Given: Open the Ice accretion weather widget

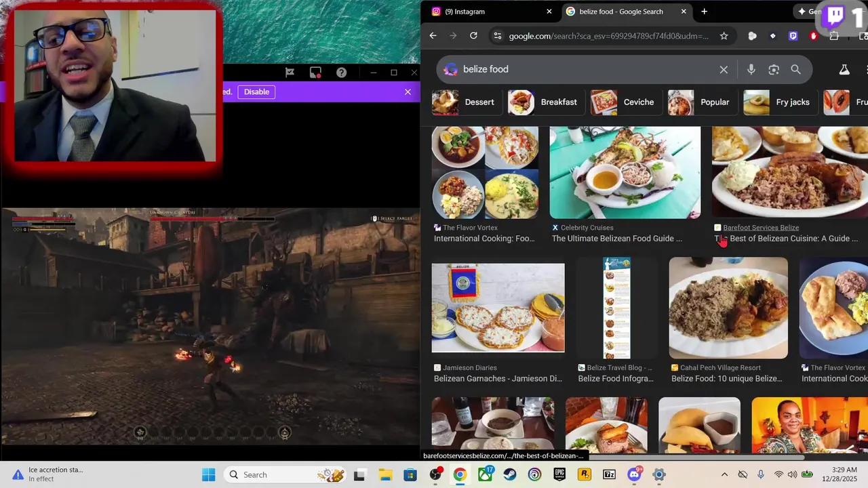Looking at the screenshot, I should tap(47, 474).
